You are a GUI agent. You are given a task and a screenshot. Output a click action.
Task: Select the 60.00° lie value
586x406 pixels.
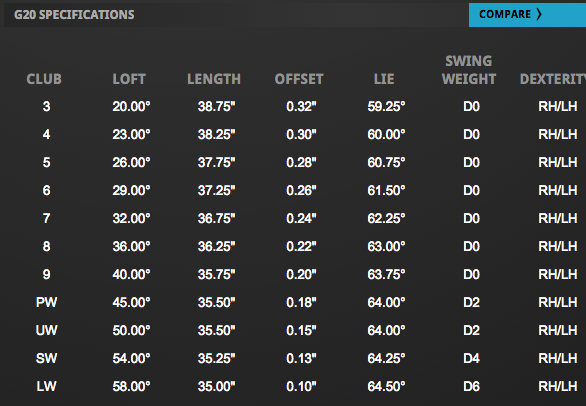pos(386,134)
